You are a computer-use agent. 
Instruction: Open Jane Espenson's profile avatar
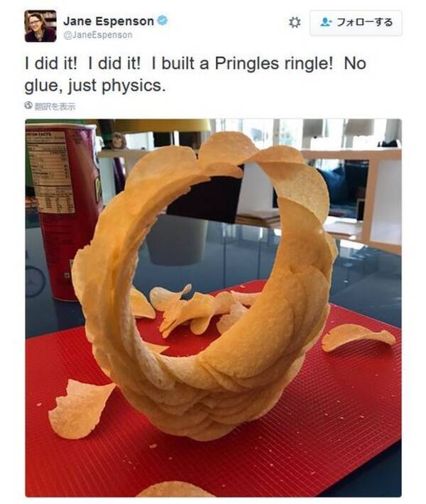pos(40,26)
